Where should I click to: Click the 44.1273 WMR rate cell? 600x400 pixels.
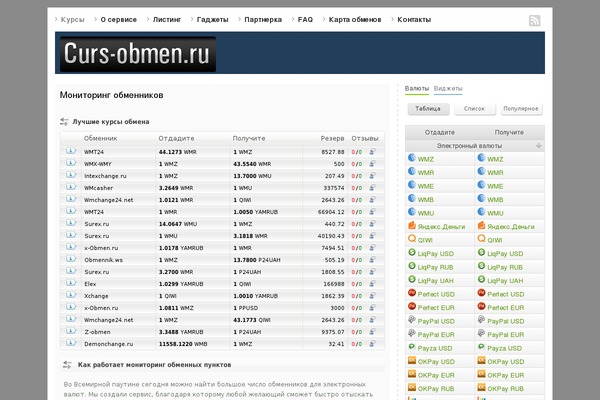point(178,152)
